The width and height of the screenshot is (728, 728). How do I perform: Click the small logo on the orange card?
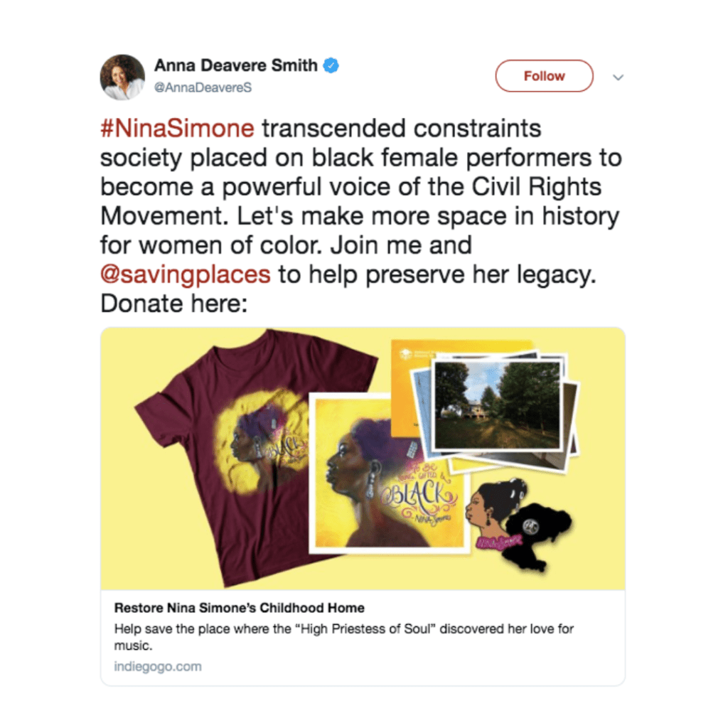pos(406,354)
